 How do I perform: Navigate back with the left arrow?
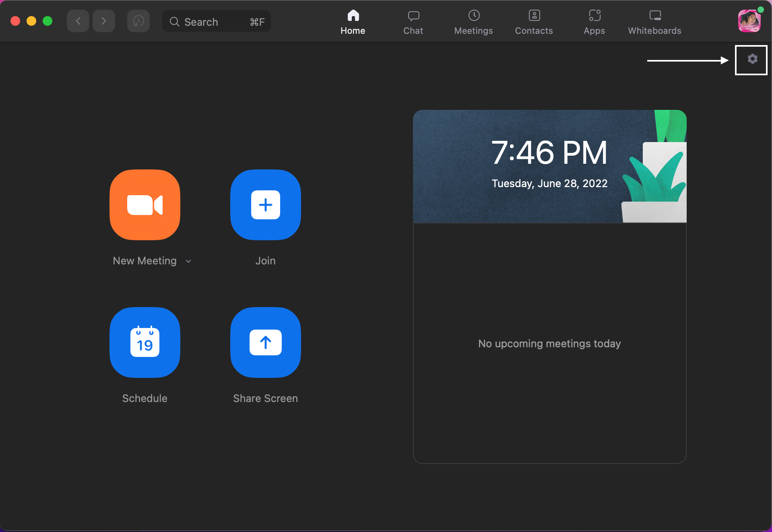(x=78, y=21)
